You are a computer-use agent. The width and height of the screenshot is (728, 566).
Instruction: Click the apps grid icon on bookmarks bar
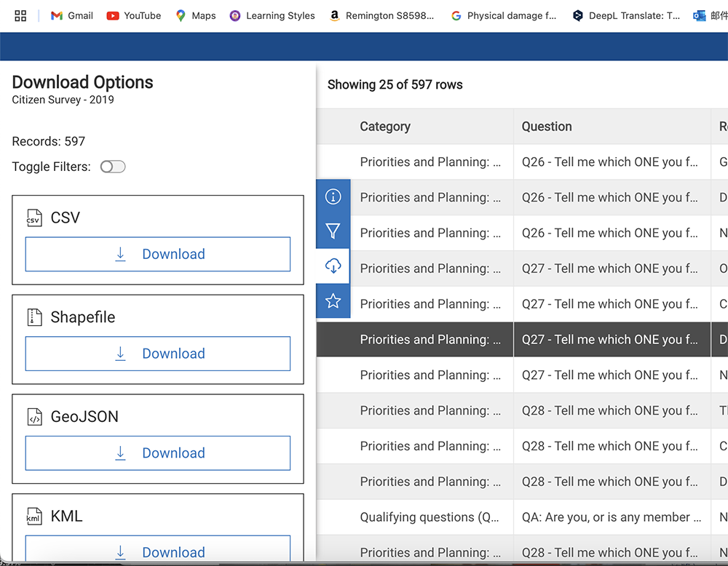point(20,15)
